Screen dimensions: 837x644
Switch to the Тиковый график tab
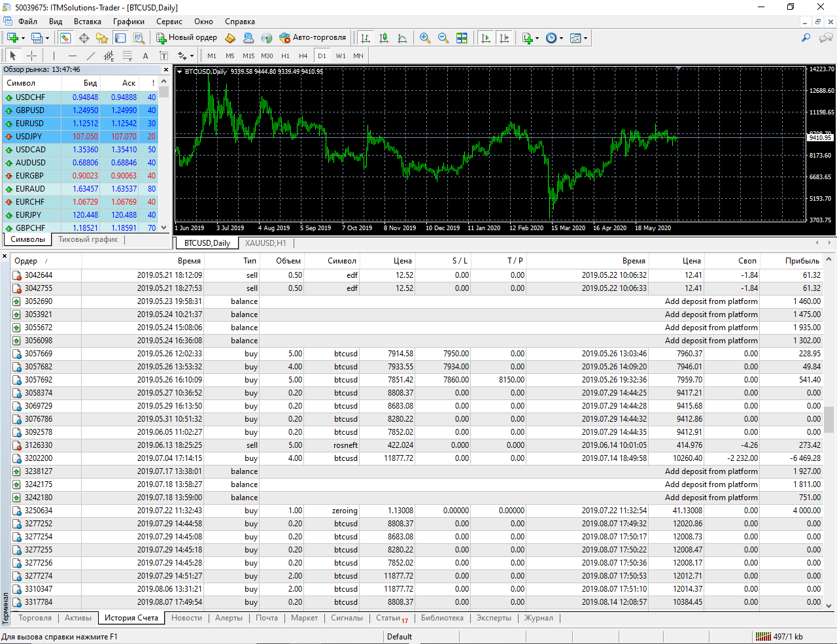[x=88, y=239]
